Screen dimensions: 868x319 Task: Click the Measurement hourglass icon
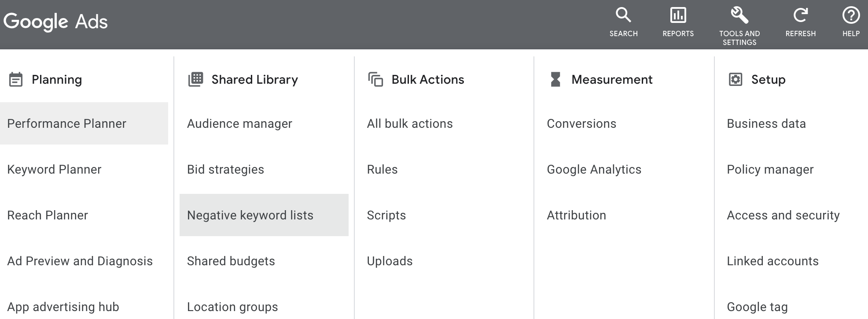[x=555, y=79]
